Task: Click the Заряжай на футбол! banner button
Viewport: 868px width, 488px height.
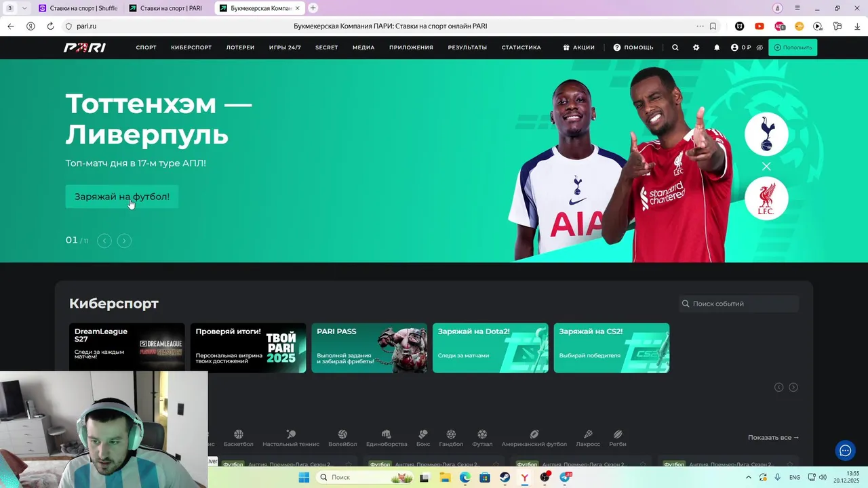Action: click(x=122, y=197)
